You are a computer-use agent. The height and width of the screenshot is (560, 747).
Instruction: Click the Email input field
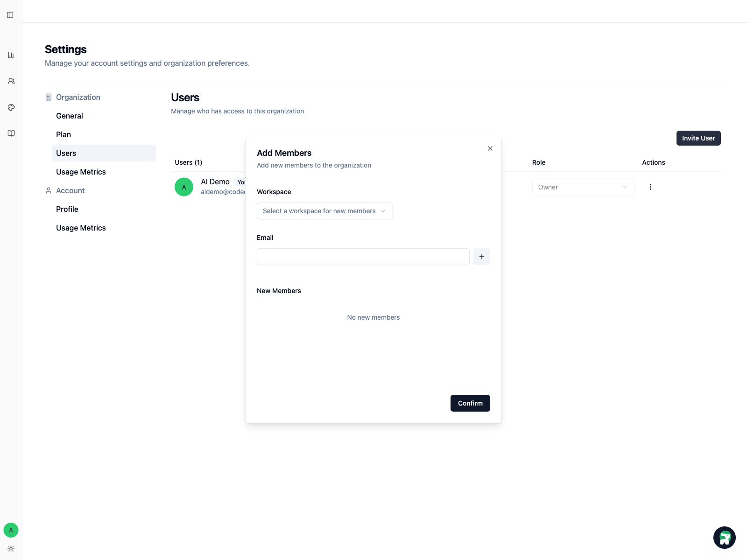click(x=363, y=257)
